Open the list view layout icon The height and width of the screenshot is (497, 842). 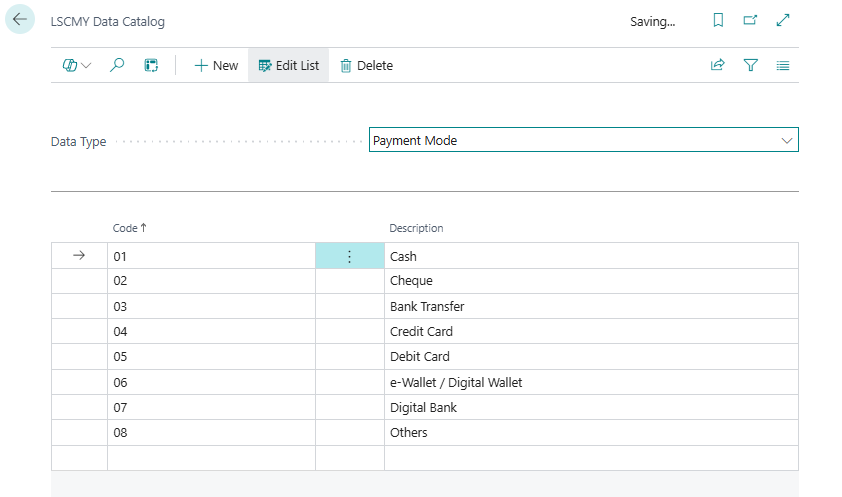[783, 65]
